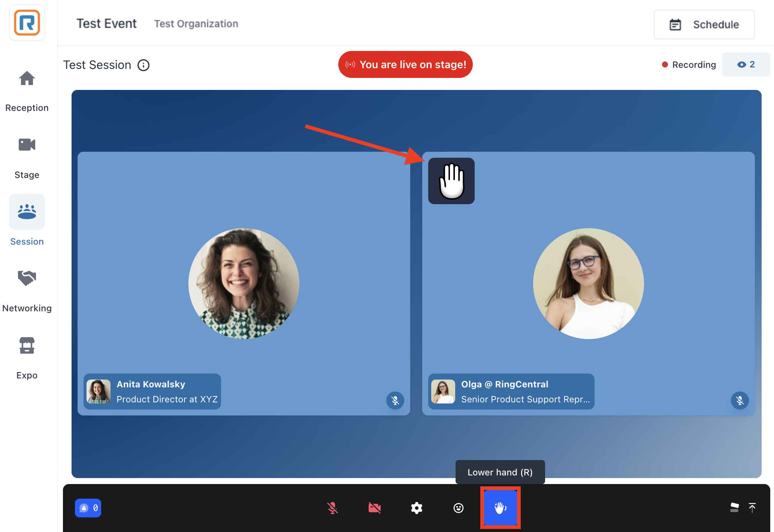Go to Reception in the sidebar
This screenshot has width=774, height=532.
(x=27, y=91)
